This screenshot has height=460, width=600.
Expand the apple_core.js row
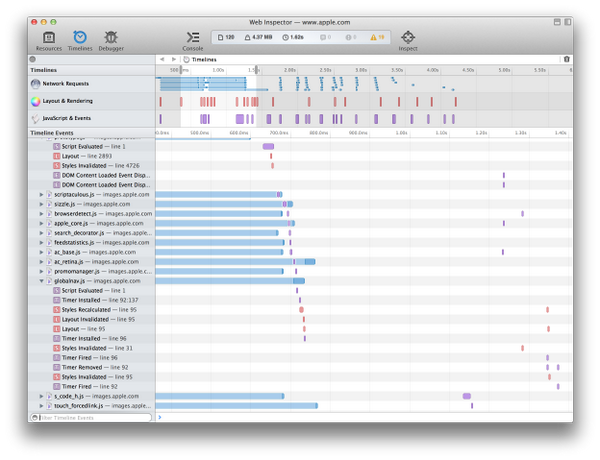pos(41,223)
